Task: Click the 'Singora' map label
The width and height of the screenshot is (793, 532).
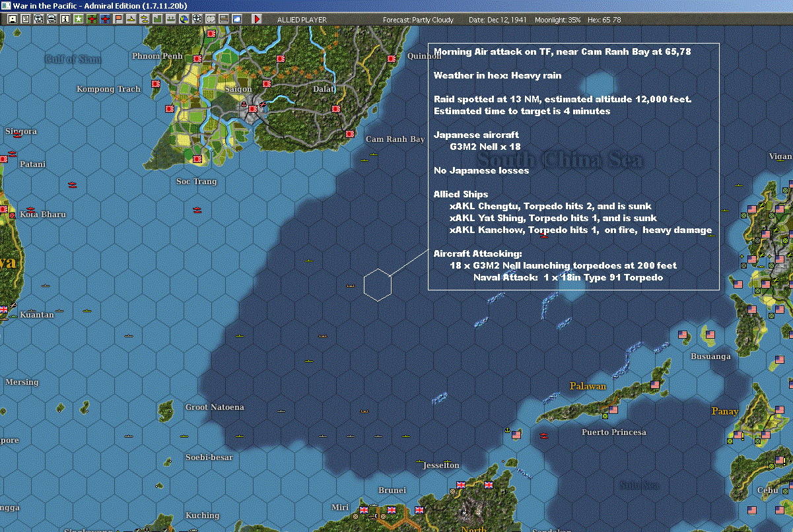Action: [x=21, y=131]
